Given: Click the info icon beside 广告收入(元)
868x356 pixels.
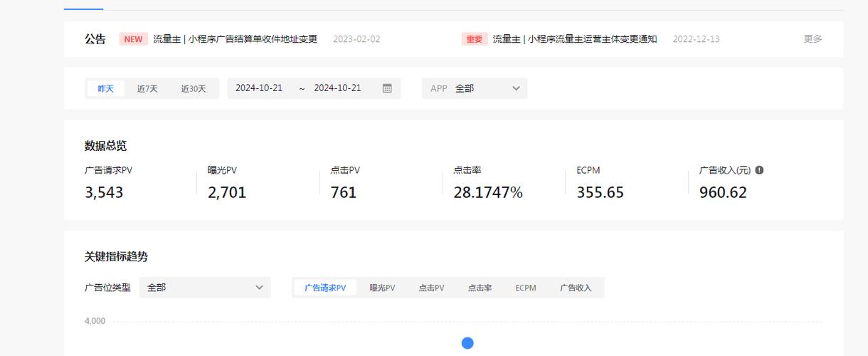Looking at the screenshot, I should coord(759,170).
